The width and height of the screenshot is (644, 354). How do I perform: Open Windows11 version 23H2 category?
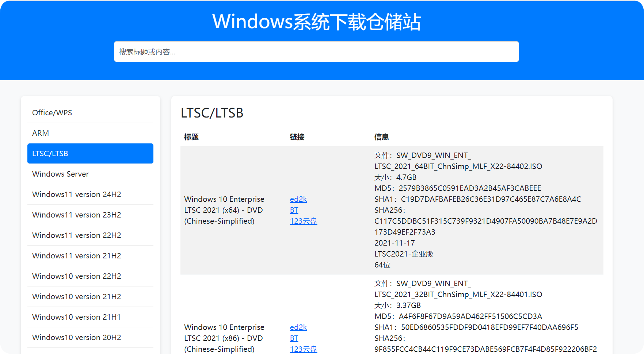(90, 215)
